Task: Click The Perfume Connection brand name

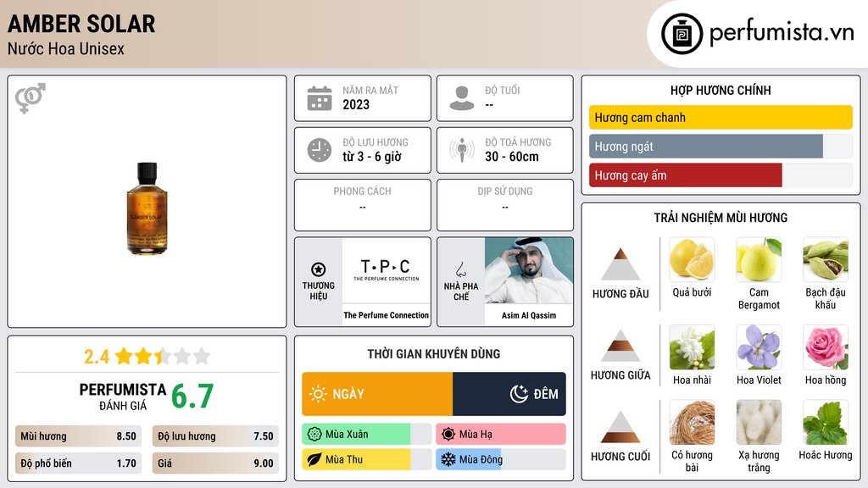Action: [386, 315]
